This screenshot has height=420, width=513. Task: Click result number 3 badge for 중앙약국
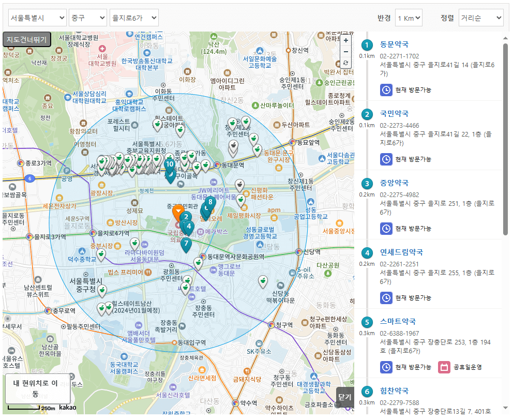[x=367, y=184]
